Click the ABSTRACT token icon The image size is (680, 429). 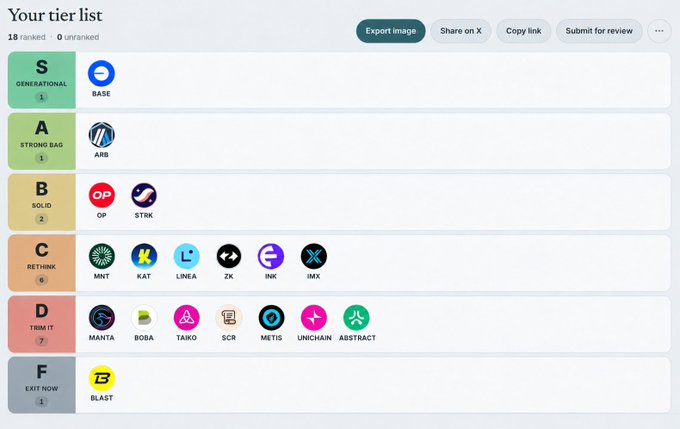pyautogui.click(x=356, y=318)
